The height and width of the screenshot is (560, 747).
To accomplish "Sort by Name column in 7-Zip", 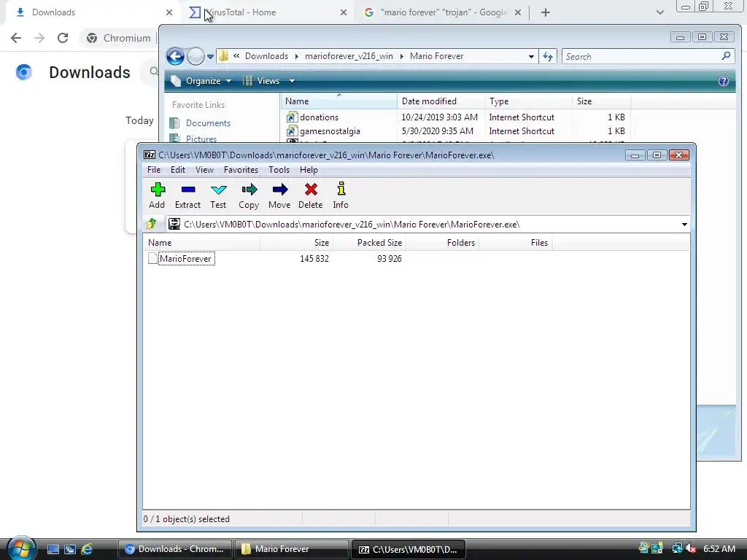I will pos(202,243).
